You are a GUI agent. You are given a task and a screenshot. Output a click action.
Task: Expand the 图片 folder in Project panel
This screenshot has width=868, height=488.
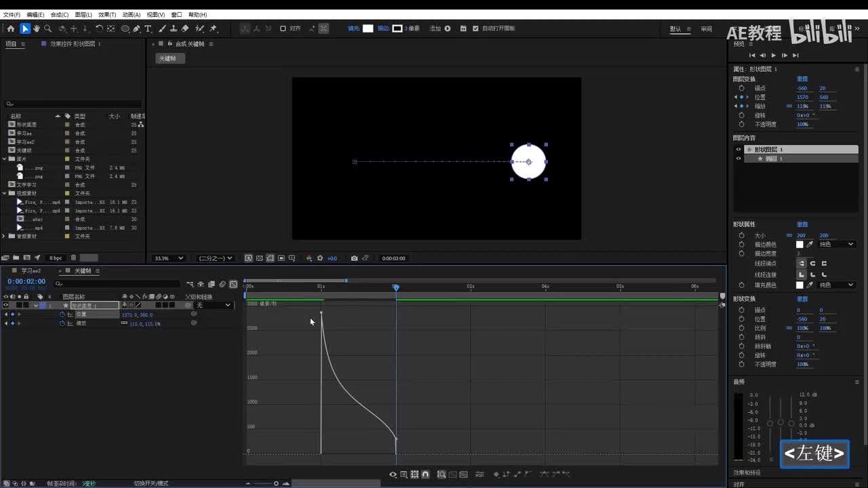(x=4, y=159)
